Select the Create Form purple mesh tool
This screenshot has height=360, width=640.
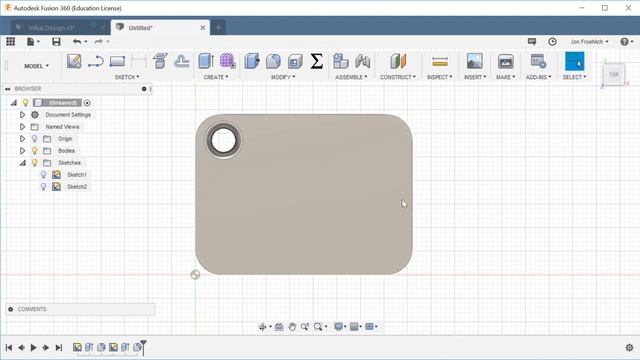(227, 61)
